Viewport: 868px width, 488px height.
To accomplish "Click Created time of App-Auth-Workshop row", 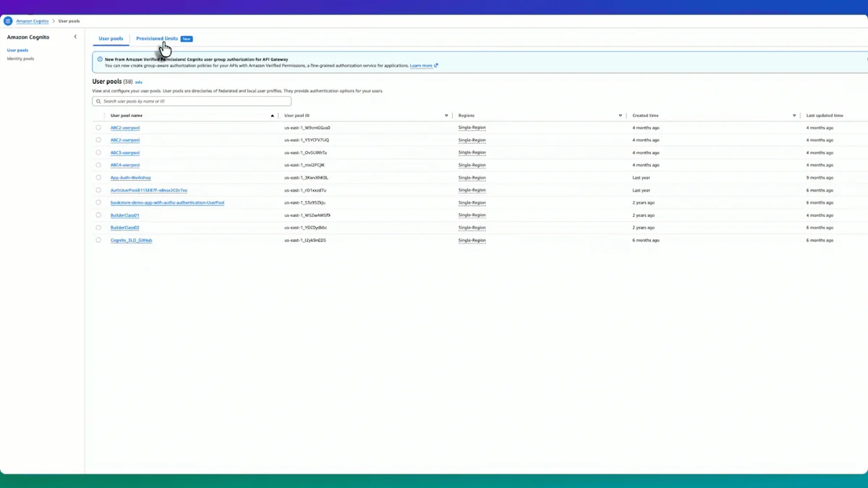I will pos(641,178).
